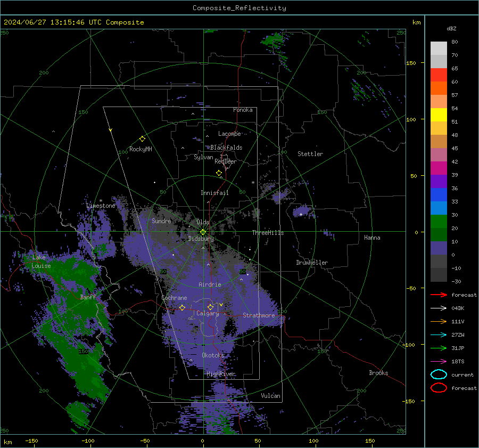Click the Okotoks label

(x=213, y=355)
